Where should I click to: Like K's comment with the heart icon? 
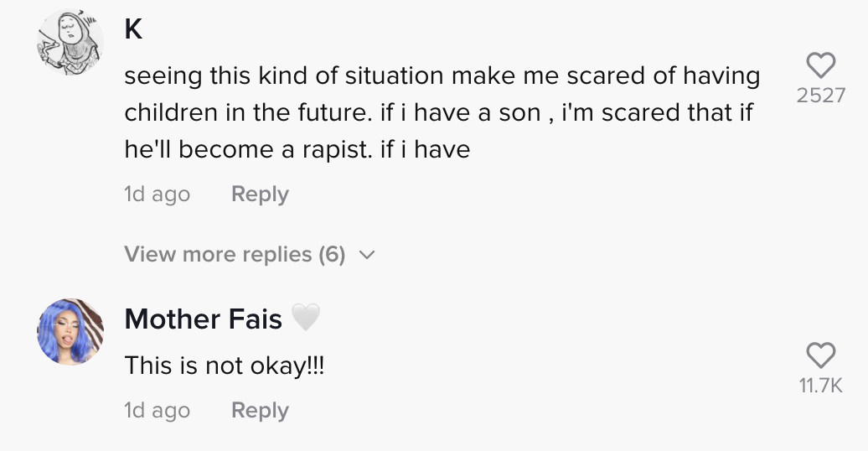coord(820,65)
